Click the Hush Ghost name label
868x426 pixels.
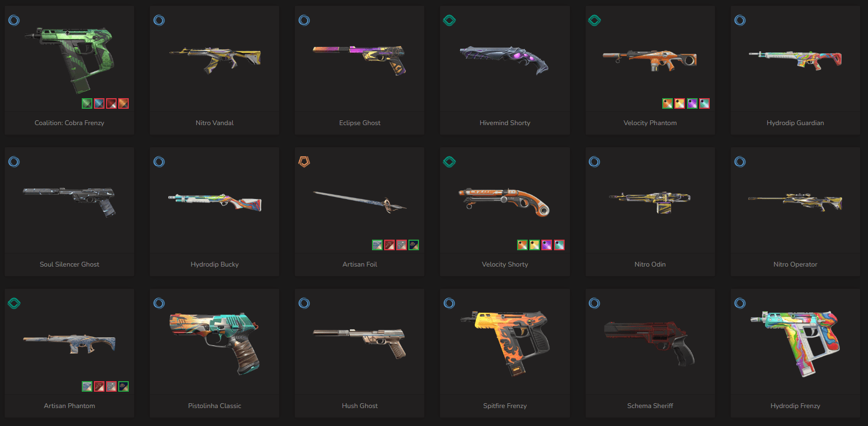pyautogui.click(x=360, y=406)
